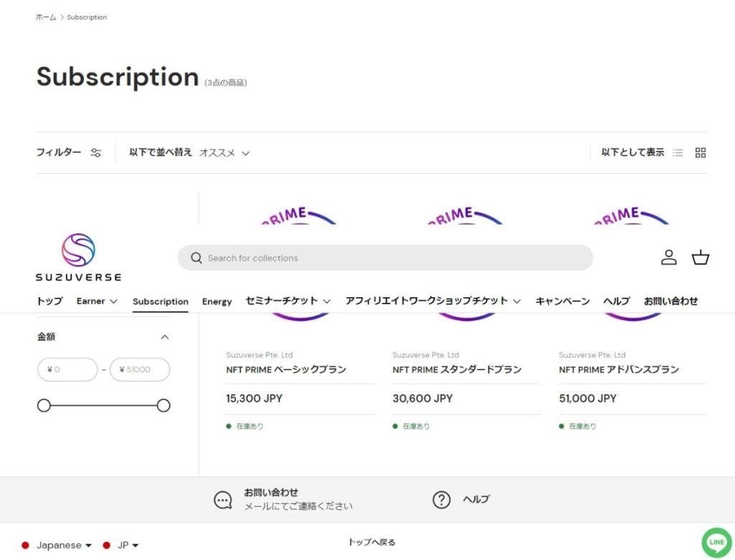Screen dimensions: 735x560
Task: Switch to the Earner menu item
Action: point(90,301)
